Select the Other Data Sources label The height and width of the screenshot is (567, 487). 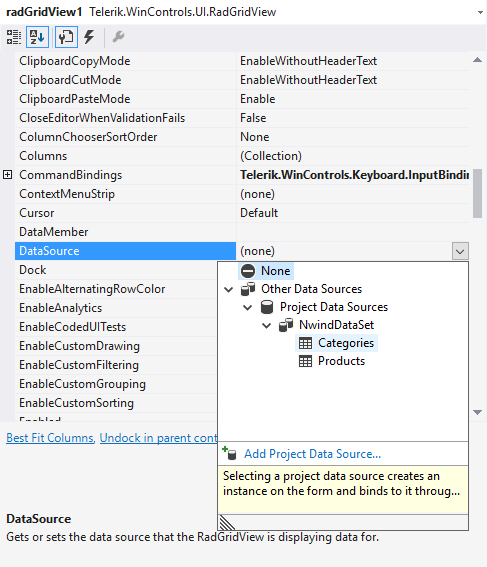pos(311,289)
